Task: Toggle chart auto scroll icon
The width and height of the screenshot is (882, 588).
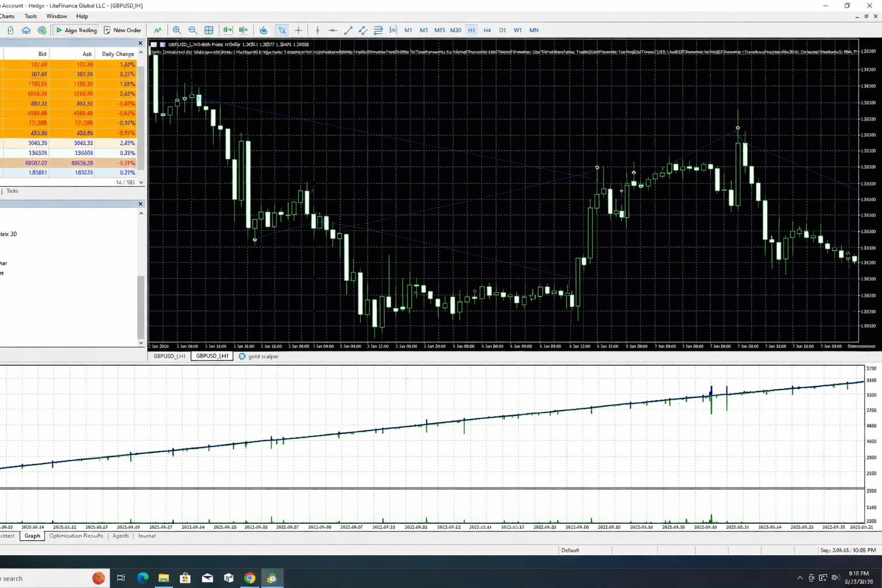Action: coord(228,30)
